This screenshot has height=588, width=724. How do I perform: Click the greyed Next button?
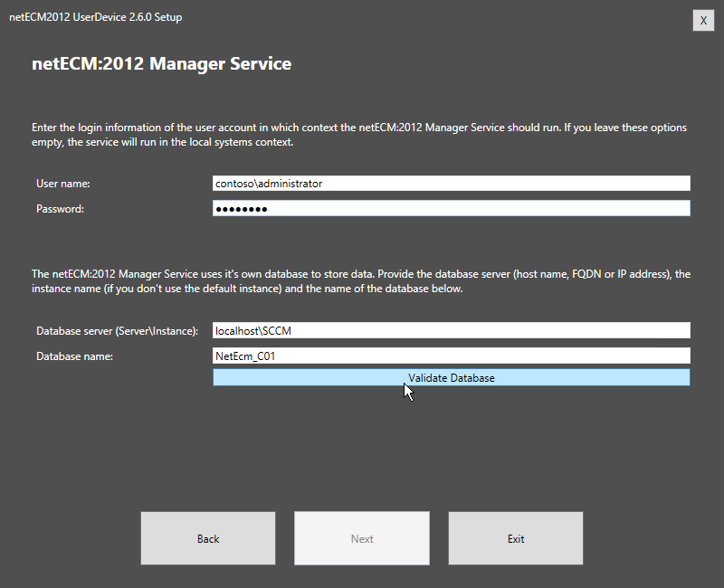point(361,538)
